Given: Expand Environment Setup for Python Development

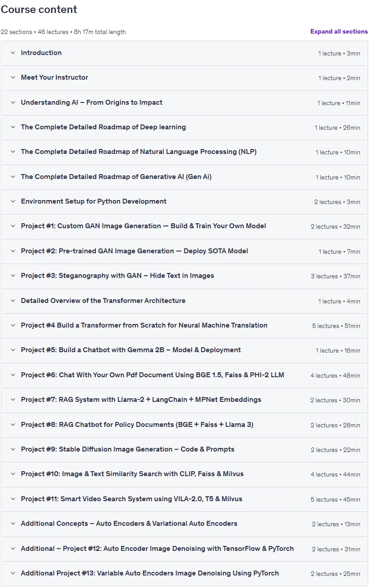Looking at the screenshot, I should 184,202.
